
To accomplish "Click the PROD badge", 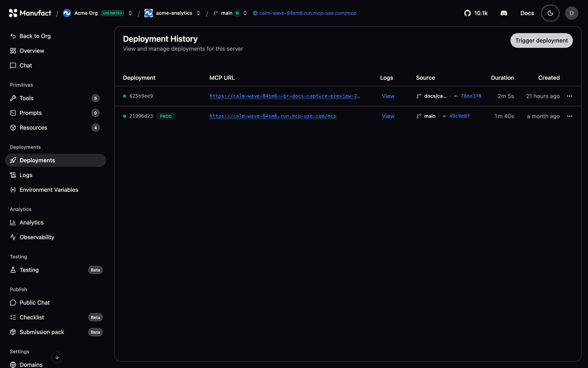I will coord(166,116).
